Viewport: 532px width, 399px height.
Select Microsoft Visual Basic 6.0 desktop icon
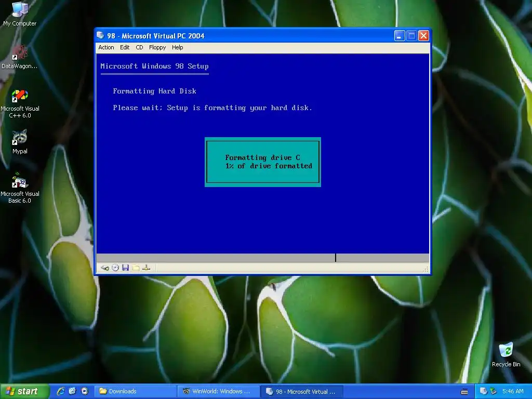point(20,188)
